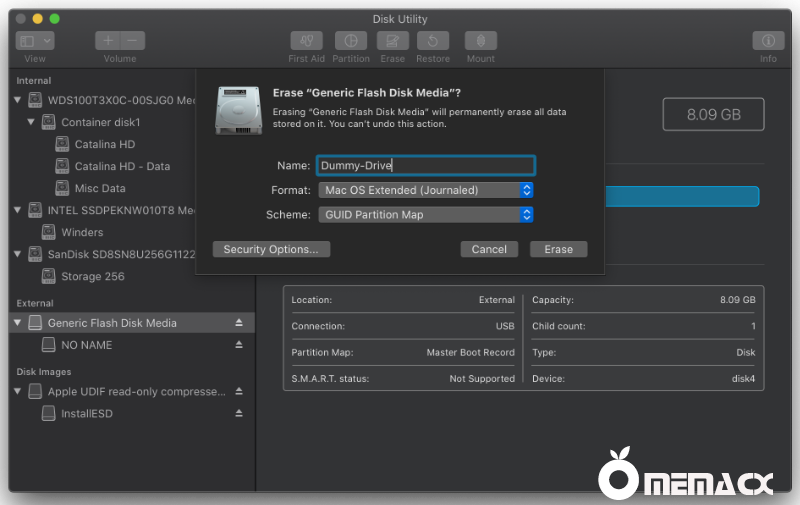Click the First Aid toolbar icon

306,41
